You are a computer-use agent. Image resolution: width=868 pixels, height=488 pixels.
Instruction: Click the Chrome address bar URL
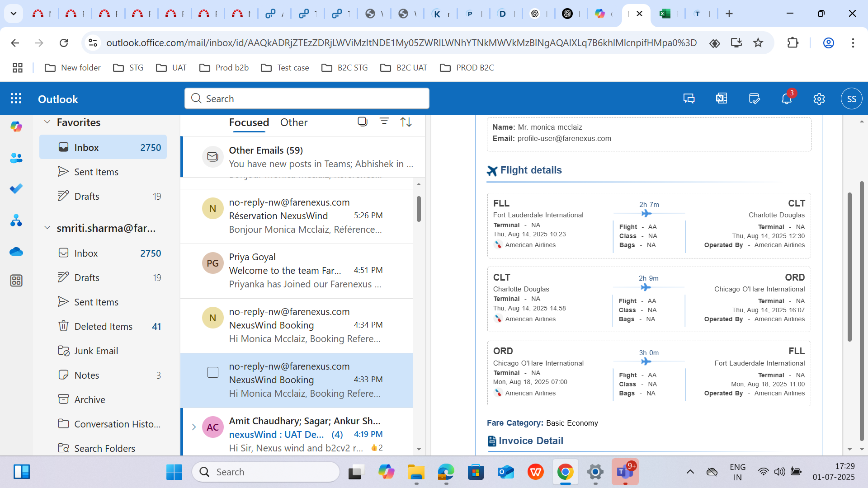[401, 42]
